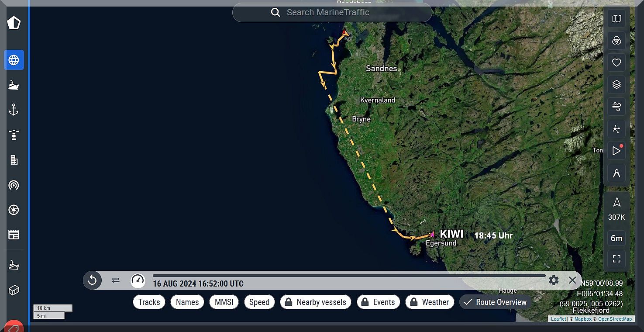Click the photo gallery shutter icon
This screenshot has width=644, height=332.
(x=14, y=210)
